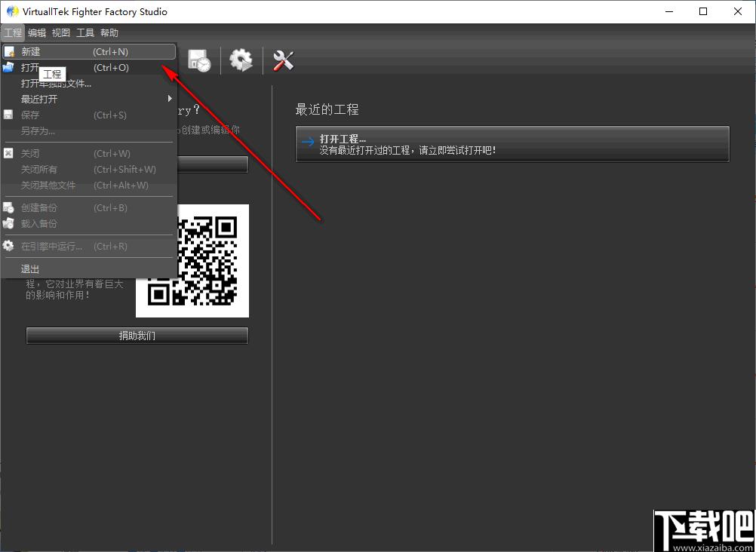Open the wrench and screwdriver settings icon

point(283,61)
